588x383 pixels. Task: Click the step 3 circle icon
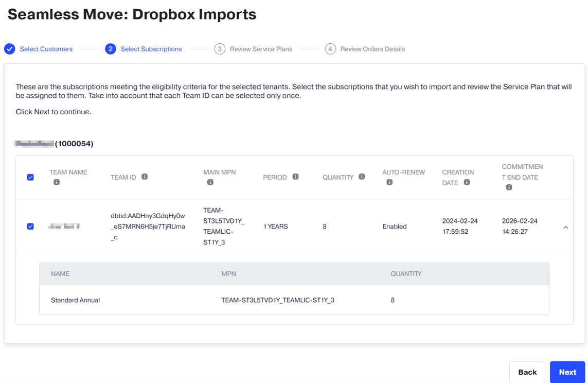coord(220,49)
